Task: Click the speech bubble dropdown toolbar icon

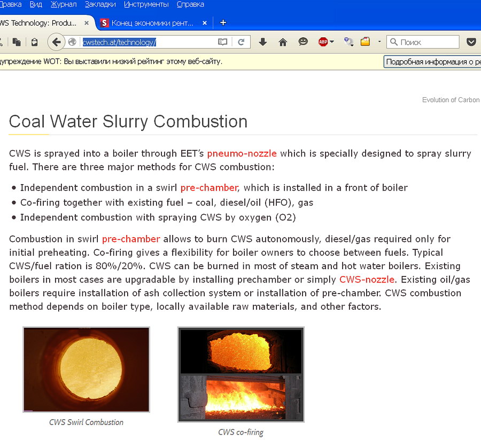Action: (x=348, y=42)
